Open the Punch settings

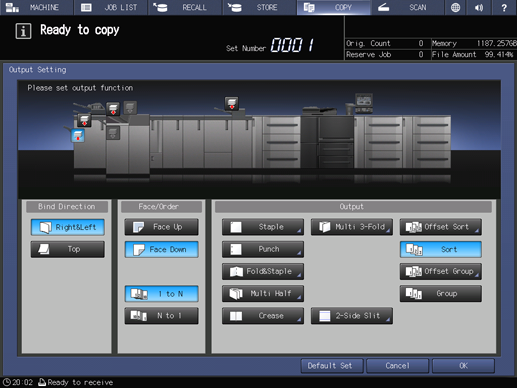click(263, 249)
